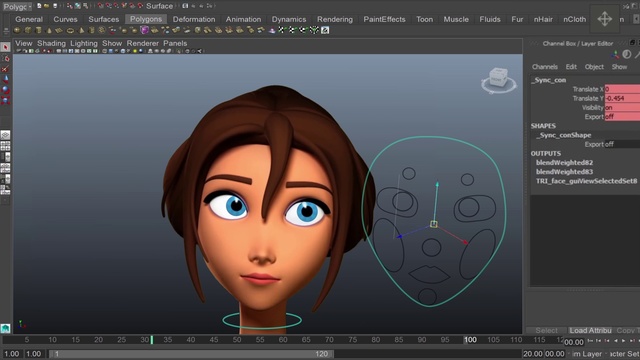Viewport: 640px width, 360px height.
Task: Select the mouth-shaped lips controller
Action: 429,274
